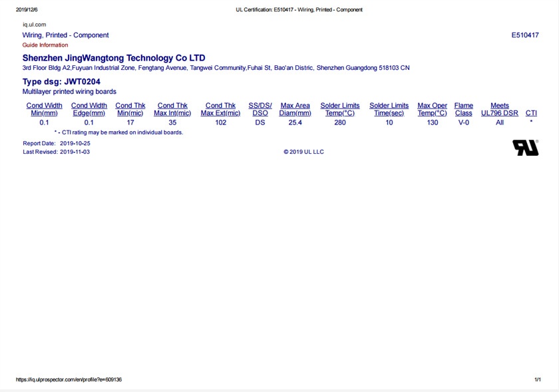559x392 pixels.
Task: Select the Cond Thk Max Int(mic) header
Action: [172, 109]
